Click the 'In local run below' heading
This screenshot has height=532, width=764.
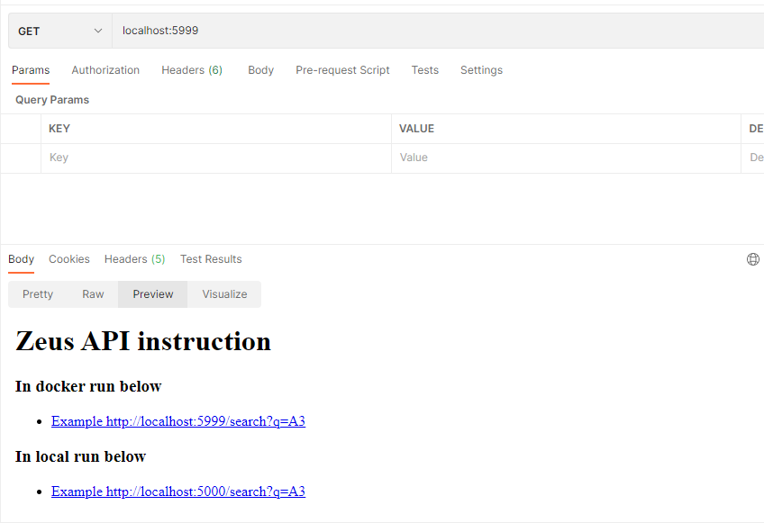point(80,456)
